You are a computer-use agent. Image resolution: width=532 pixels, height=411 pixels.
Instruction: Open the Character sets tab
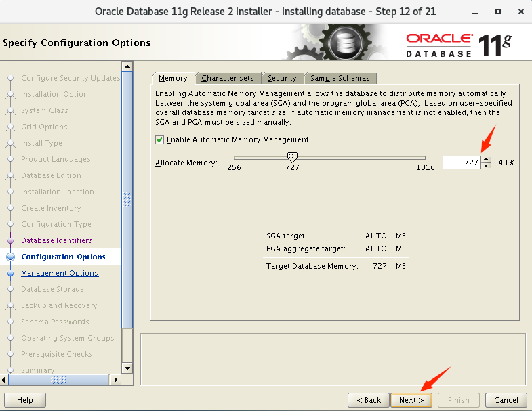tap(228, 78)
